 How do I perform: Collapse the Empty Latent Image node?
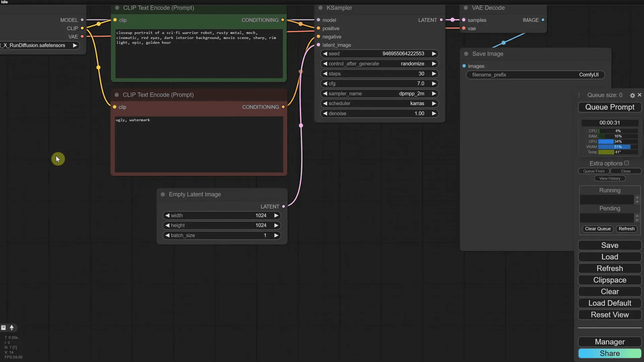tap(163, 194)
